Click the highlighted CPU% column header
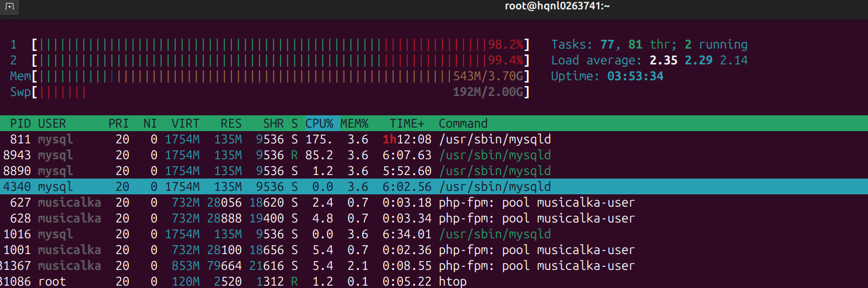 [321, 124]
